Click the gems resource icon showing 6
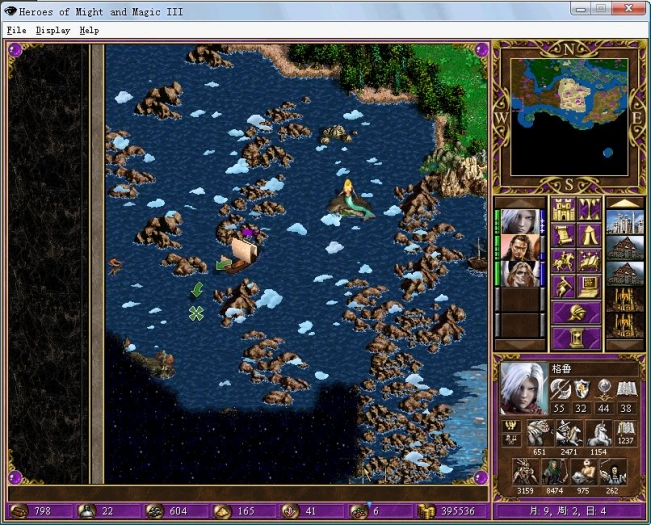 [x=357, y=511]
